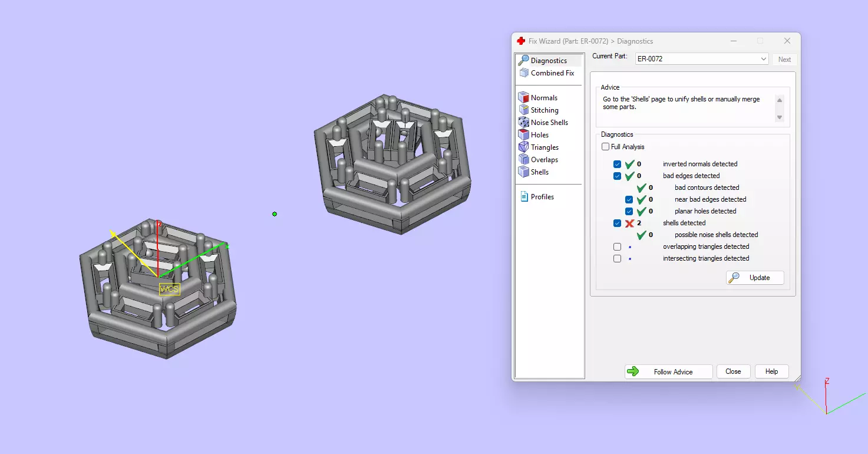This screenshot has height=454, width=868.
Task: Click the green point in the viewport
Action: [275, 214]
